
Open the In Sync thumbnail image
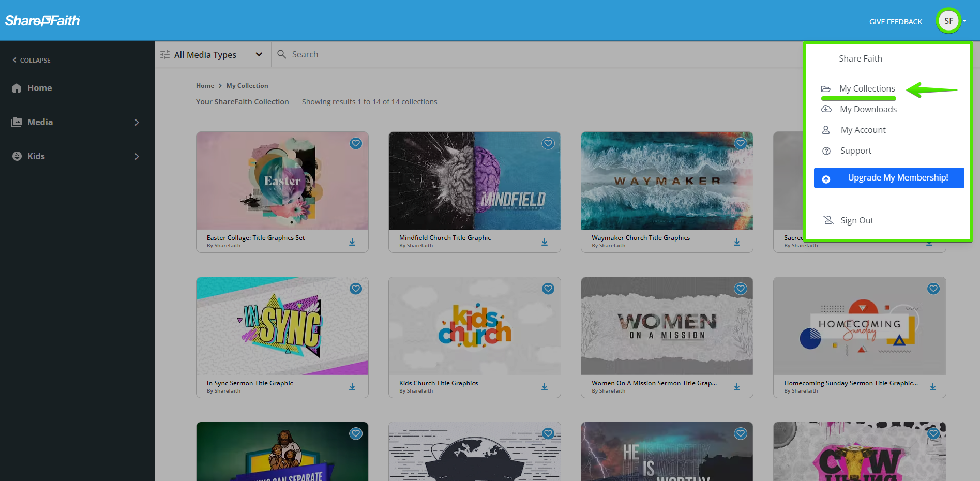click(282, 326)
